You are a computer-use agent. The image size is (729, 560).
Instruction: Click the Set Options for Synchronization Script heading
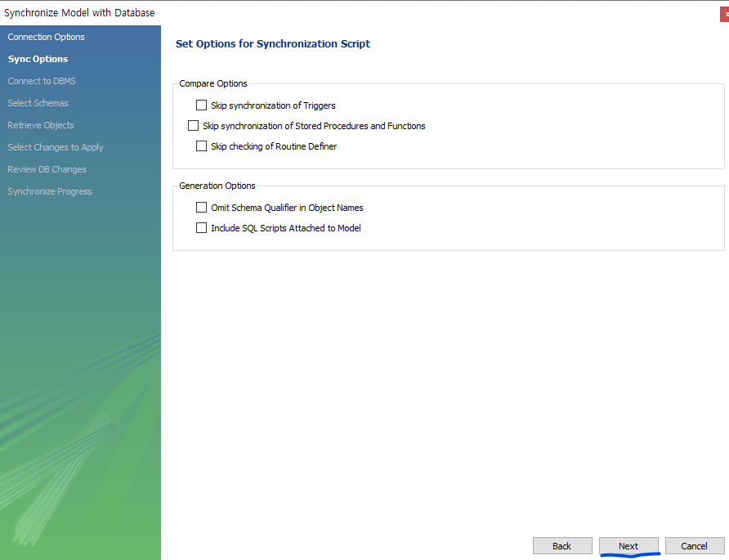pos(273,44)
